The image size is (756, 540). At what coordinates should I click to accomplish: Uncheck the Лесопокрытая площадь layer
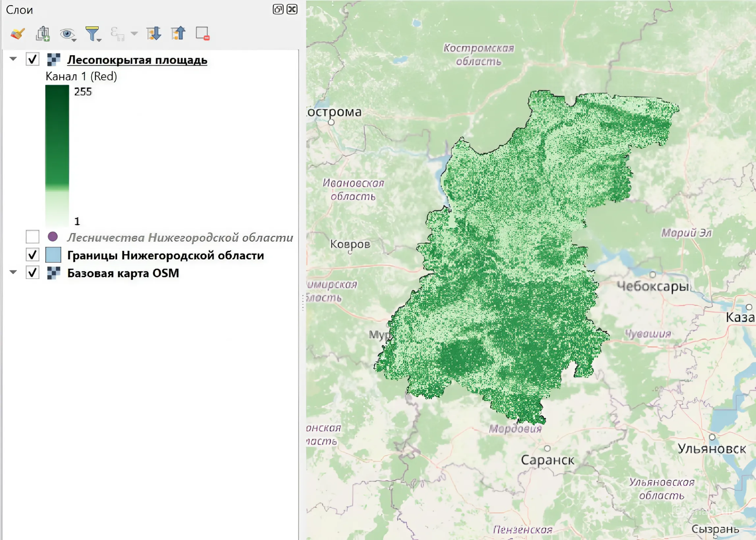32,60
